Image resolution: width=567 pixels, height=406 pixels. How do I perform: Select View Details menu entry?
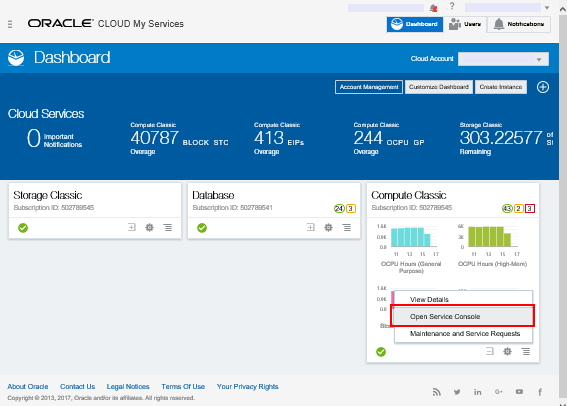coord(463,299)
